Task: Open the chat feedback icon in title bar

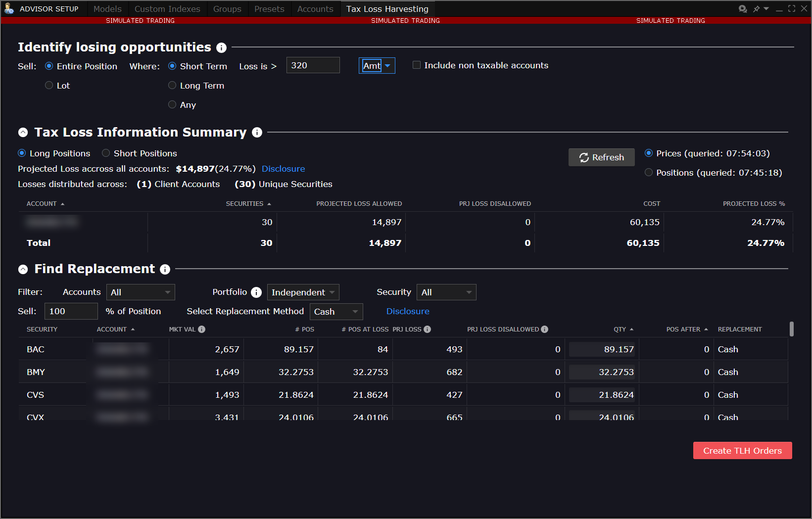Action: click(743, 8)
